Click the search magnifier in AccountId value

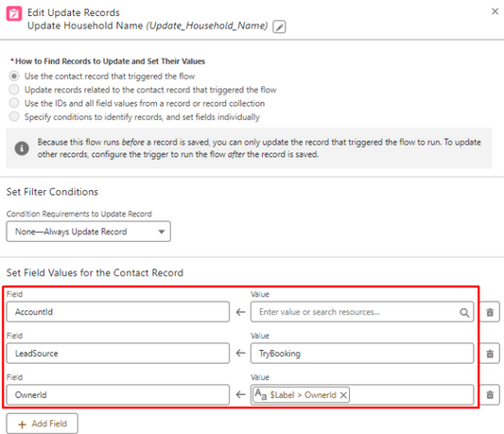click(x=464, y=312)
